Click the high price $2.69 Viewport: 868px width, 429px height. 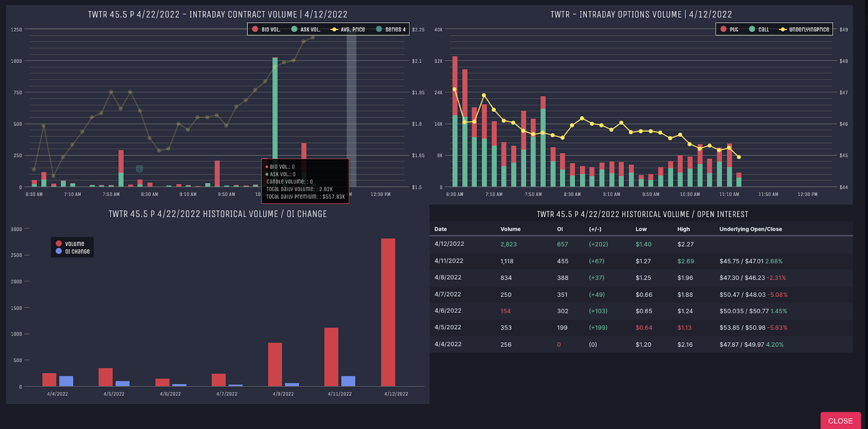tap(686, 261)
